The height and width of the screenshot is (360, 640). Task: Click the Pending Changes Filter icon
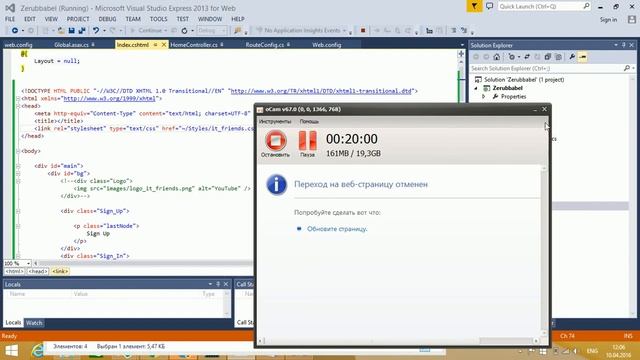click(x=512, y=57)
